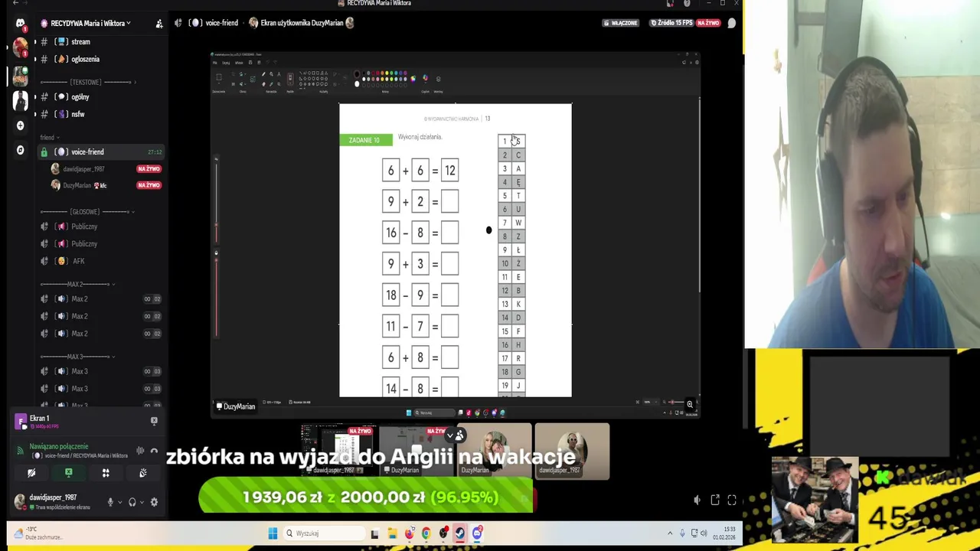Click dawidjasper_1987 user avatar in bottom panel

pos(20,501)
